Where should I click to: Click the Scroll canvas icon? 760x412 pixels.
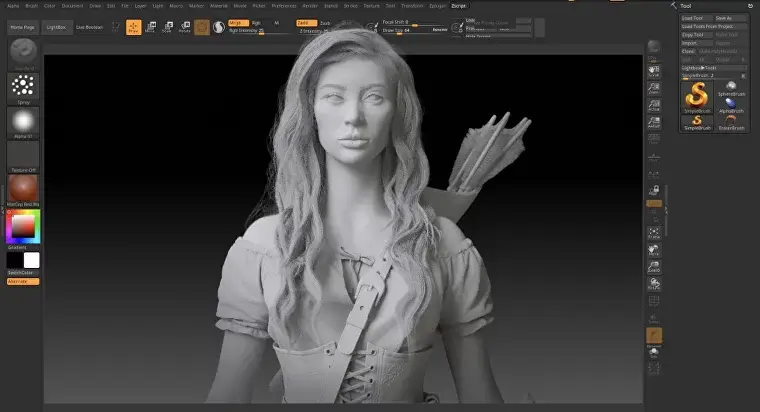tap(654, 71)
